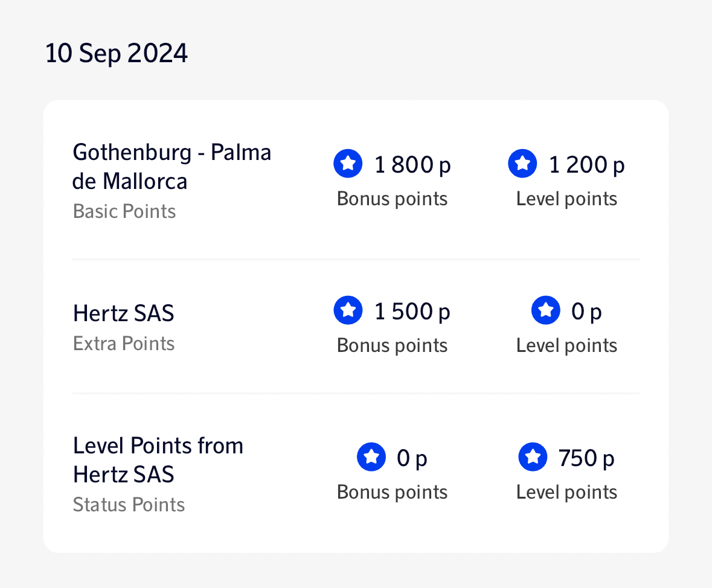Viewport: 712px width, 588px height.
Task: Click the 1 500 p bonus value
Action: 412,312
